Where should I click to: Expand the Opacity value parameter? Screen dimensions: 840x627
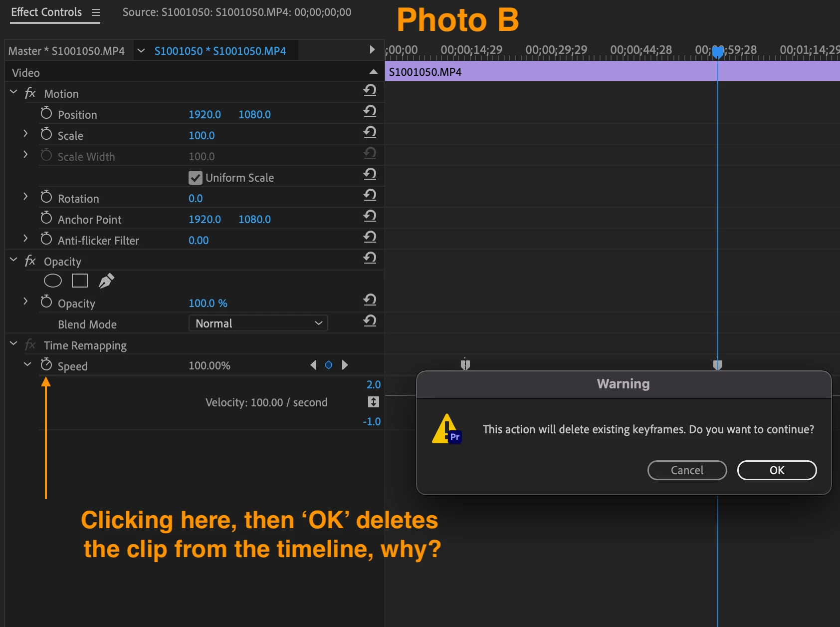pos(25,302)
